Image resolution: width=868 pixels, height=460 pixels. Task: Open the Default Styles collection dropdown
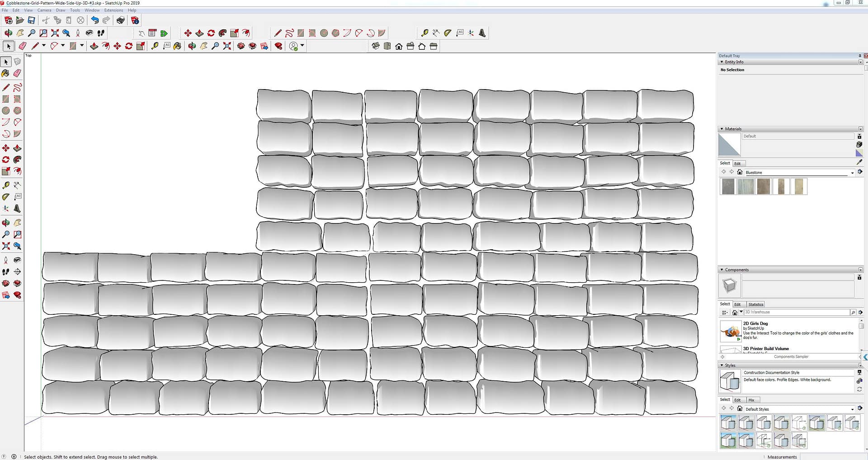[852, 409]
